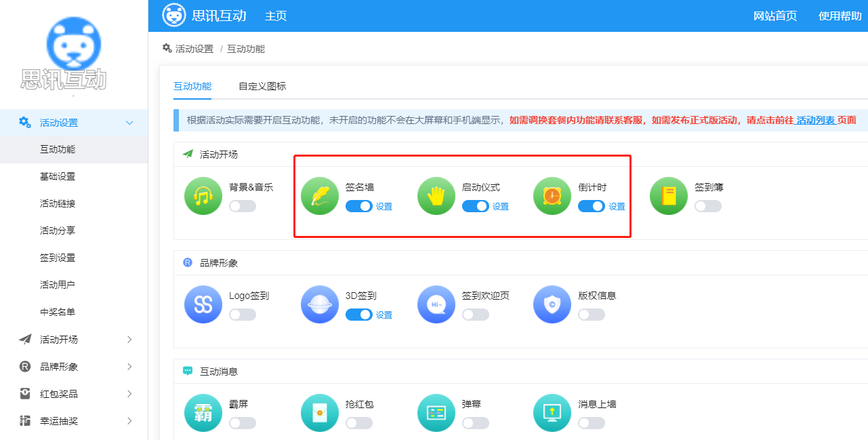Click the 弹幕 icon
Viewport: 868px width, 440px height.
tap(436, 413)
